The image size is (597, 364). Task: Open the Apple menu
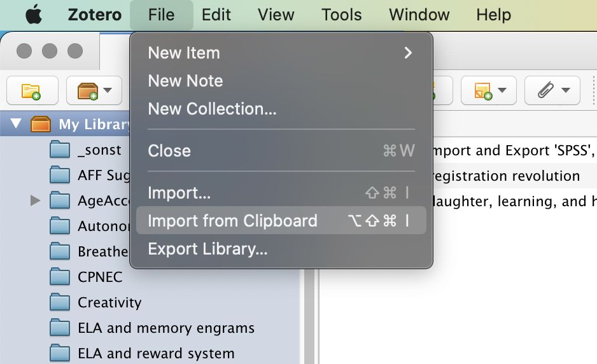click(34, 15)
